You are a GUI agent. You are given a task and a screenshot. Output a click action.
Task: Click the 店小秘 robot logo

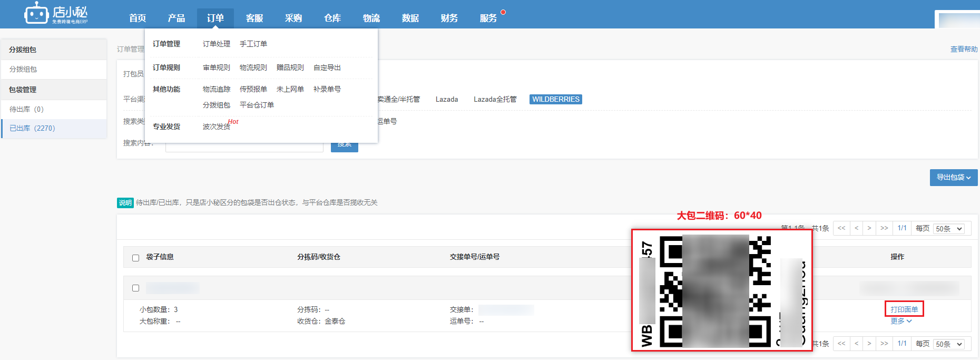pos(56,13)
